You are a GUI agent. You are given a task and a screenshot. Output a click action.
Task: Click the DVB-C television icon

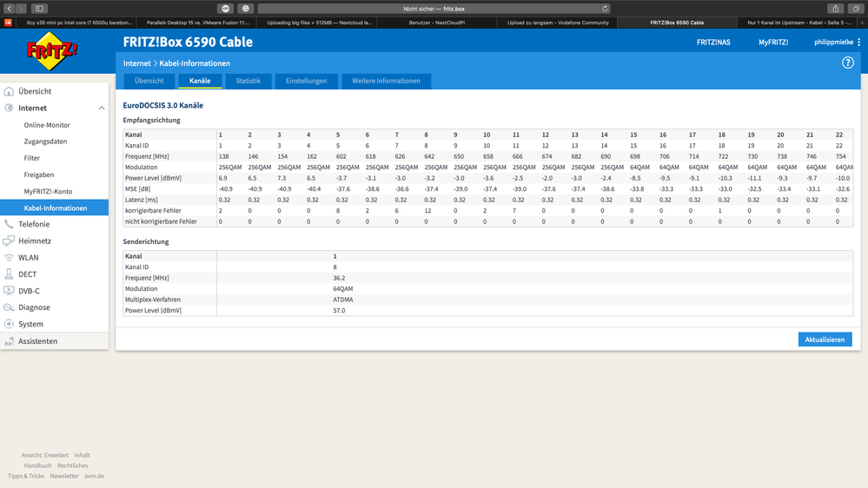tap(9, 291)
